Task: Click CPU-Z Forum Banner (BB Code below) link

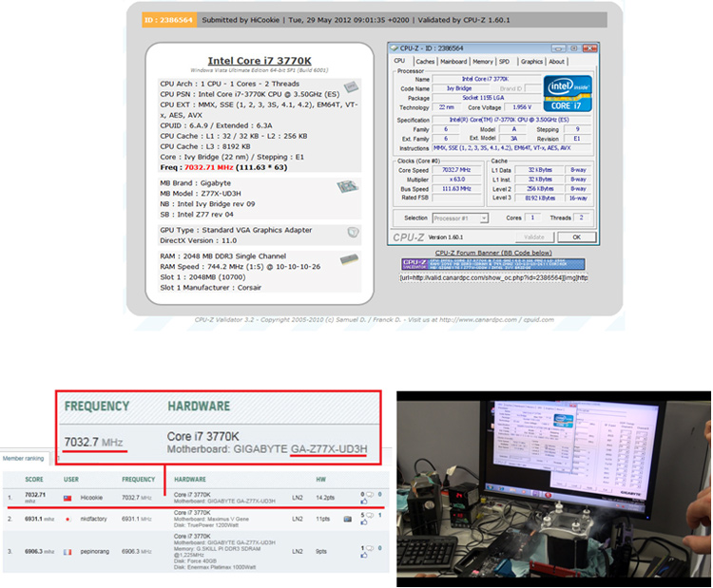Action: (493, 253)
